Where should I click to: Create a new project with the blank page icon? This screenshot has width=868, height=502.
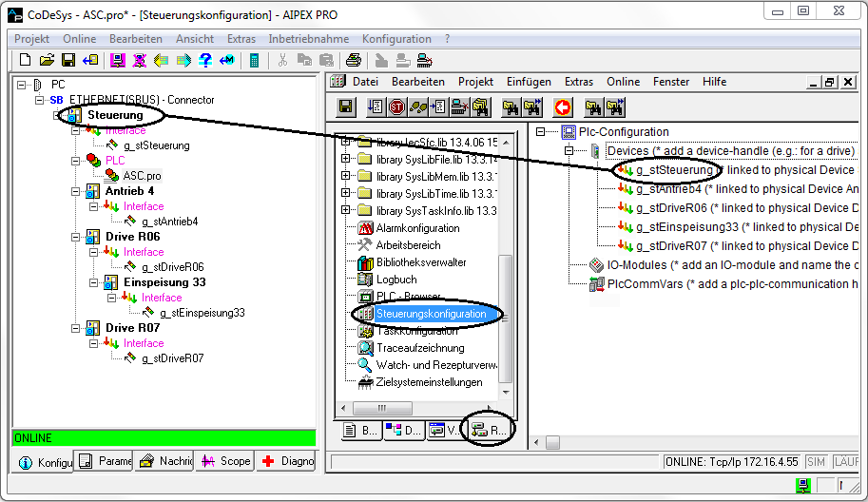point(25,60)
